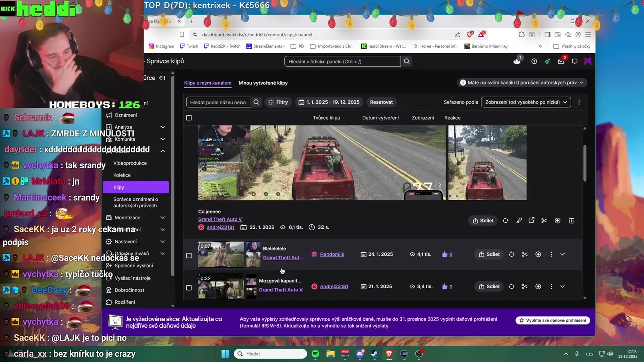The width and height of the screenshot is (644, 362).
Task: Click scissors icon in the Mozgová kapacit row
Action: [525, 286]
